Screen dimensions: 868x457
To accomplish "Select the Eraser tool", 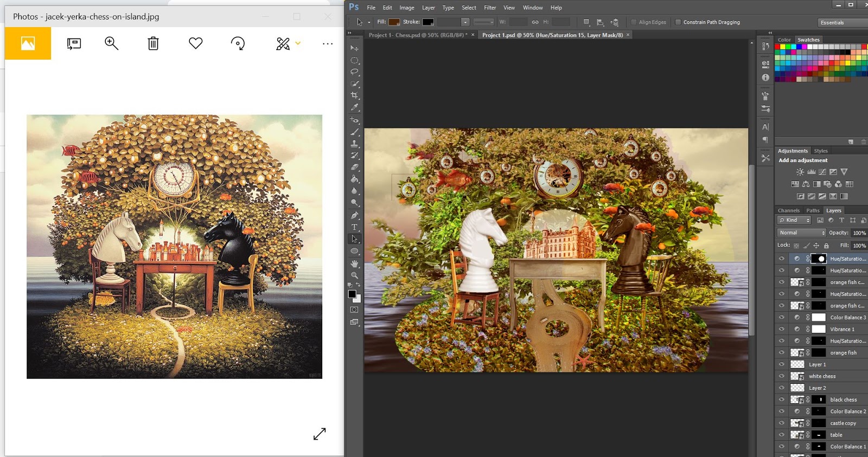I will (355, 167).
